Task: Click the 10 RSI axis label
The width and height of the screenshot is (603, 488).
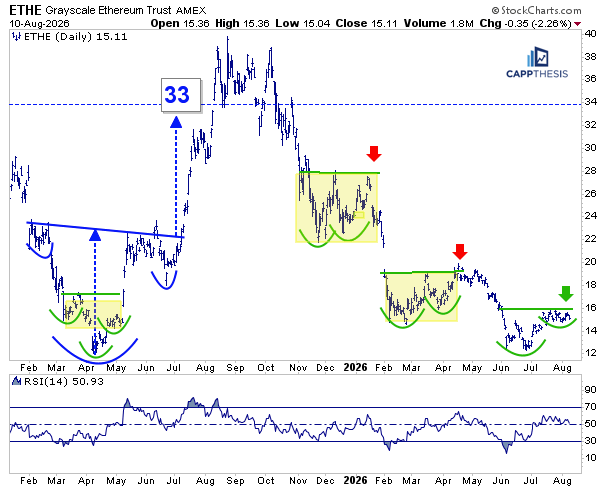Action: click(590, 458)
